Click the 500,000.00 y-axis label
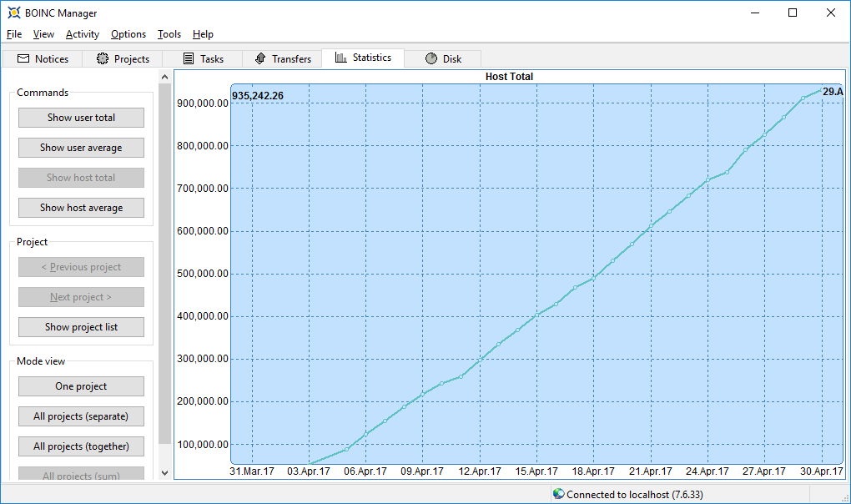 click(x=203, y=274)
